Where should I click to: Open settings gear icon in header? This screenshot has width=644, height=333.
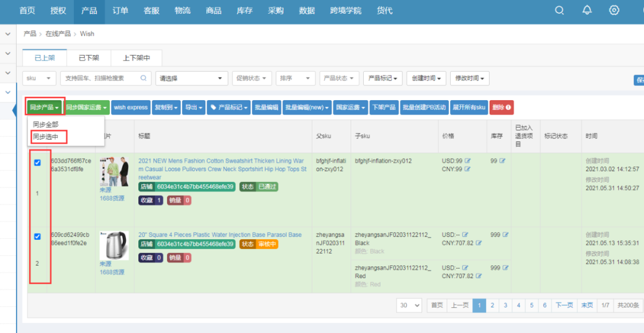coord(614,11)
